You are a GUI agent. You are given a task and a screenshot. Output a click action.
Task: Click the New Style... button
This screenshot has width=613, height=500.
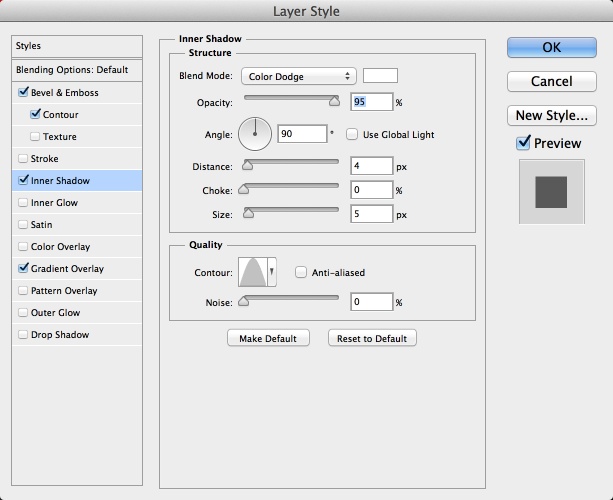tap(552, 115)
